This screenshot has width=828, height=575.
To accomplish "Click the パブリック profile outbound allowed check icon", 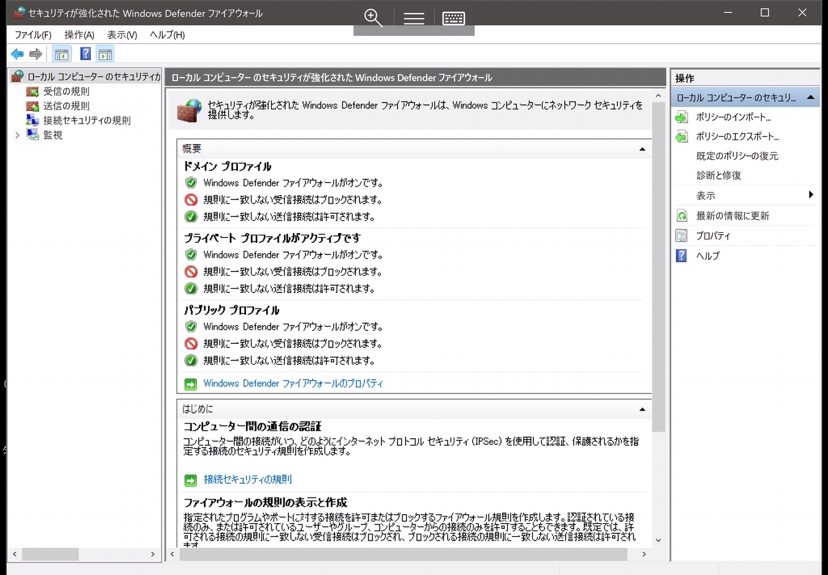I will [191, 361].
